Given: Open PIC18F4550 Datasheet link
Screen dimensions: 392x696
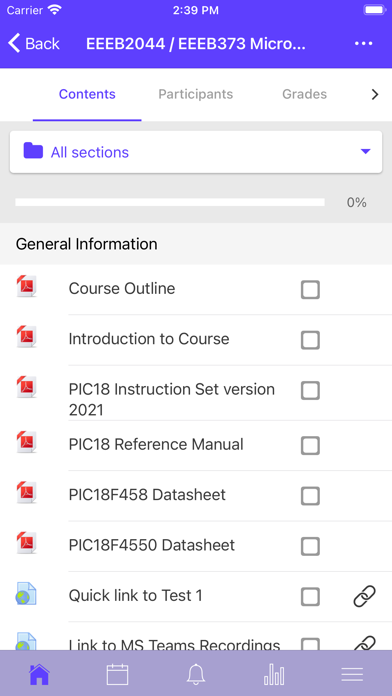Looking at the screenshot, I should (152, 545).
